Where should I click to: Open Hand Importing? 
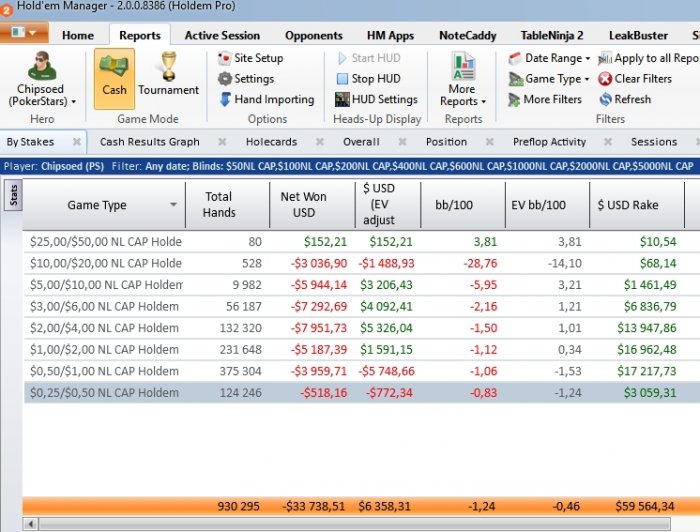[x=267, y=99]
